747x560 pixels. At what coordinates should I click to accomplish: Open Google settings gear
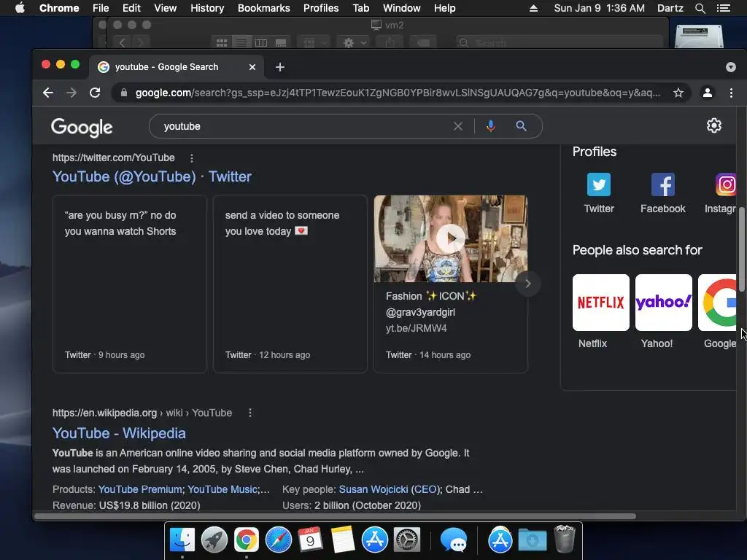click(713, 125)
